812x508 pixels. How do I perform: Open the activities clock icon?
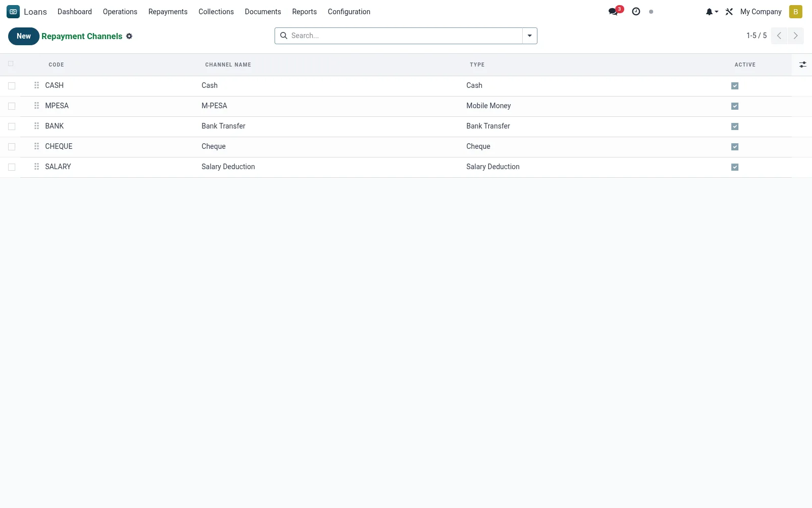(x=636, y=11)
